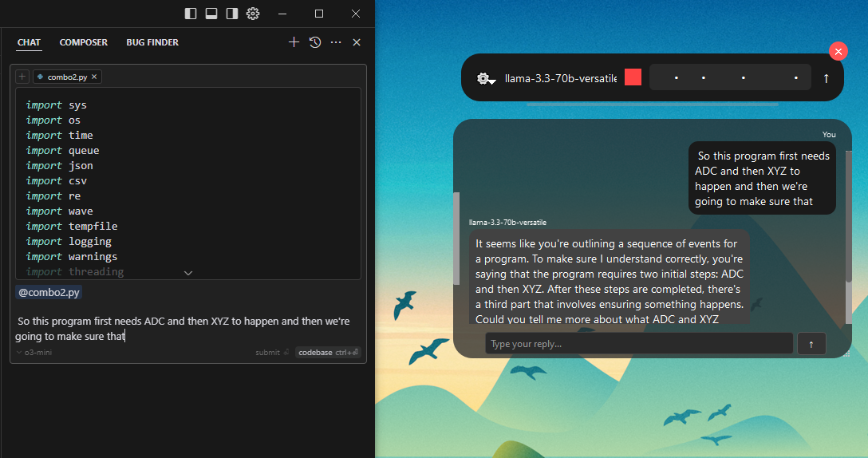This screenshot has width=868, height=458.
Task: Click the @combo2.py mention tag
Action: click(49, 292)
